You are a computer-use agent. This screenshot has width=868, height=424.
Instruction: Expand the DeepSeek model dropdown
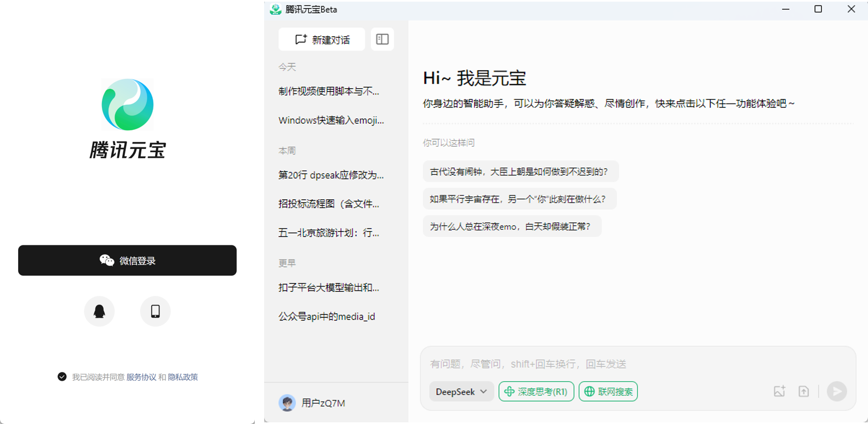click(461, 392)
